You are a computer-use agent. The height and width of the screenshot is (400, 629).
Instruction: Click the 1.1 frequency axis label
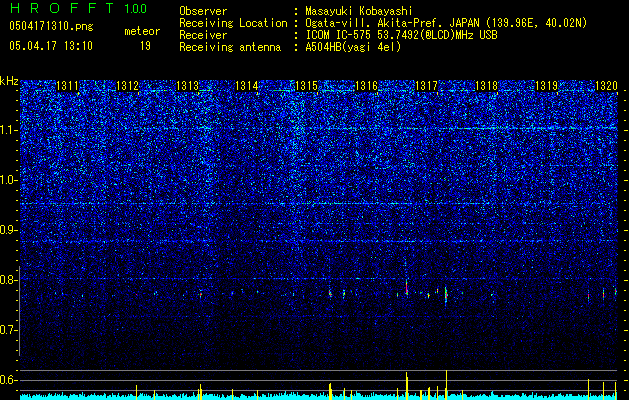tap(9, 130)
